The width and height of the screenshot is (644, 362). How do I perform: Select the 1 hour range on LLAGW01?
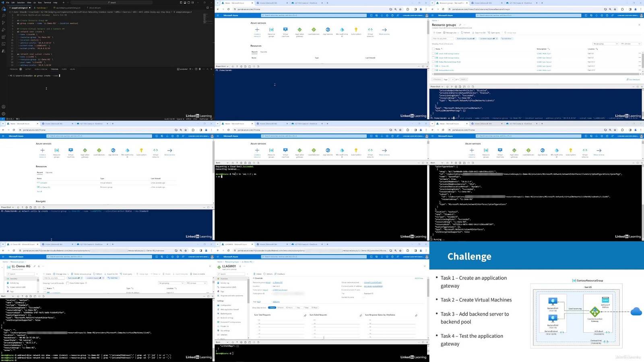(272, 308)
